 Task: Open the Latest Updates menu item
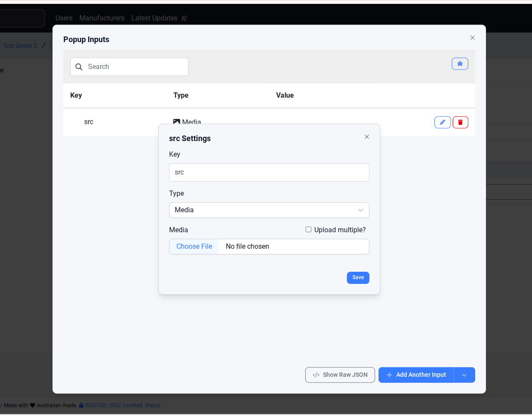coord(154,18)
